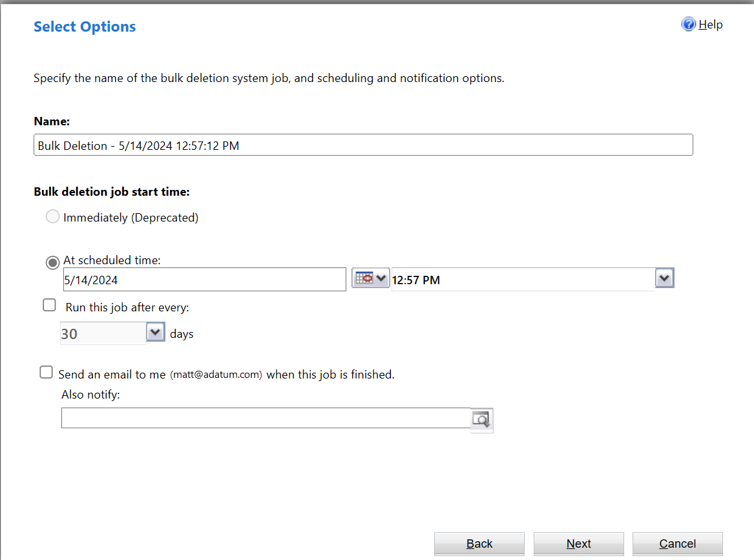Cancel the bulk deletion wizard

point(677,543)
